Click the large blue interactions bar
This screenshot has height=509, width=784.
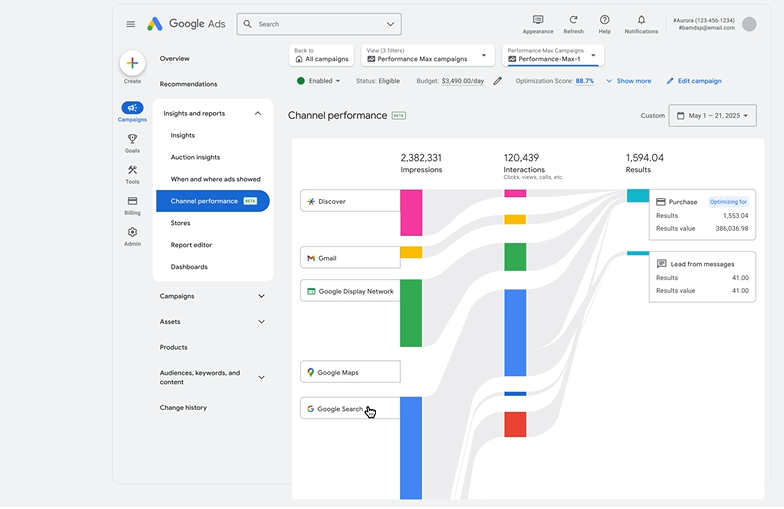pos(515,332)
